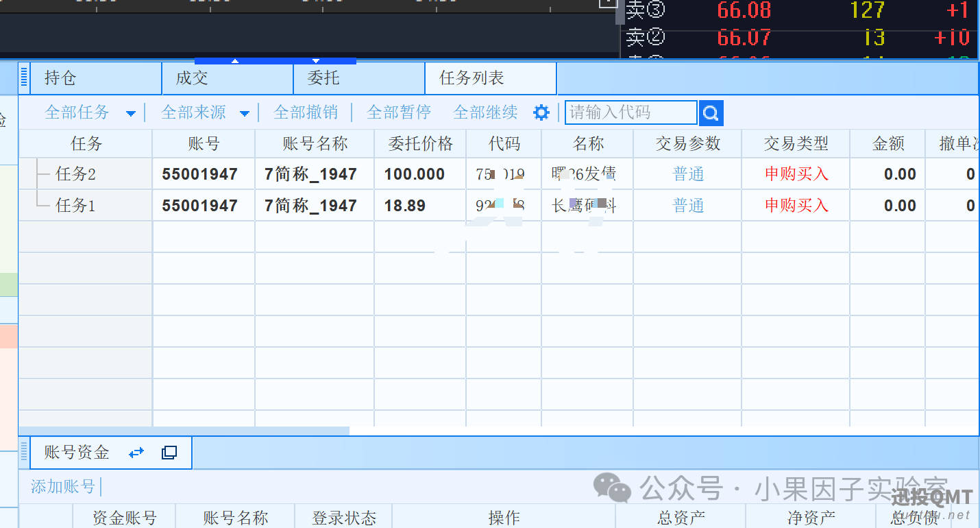Click 55001947 in the 任务2 row
The width and height of the screenshot is (980, 528).
tap(199, 174)
